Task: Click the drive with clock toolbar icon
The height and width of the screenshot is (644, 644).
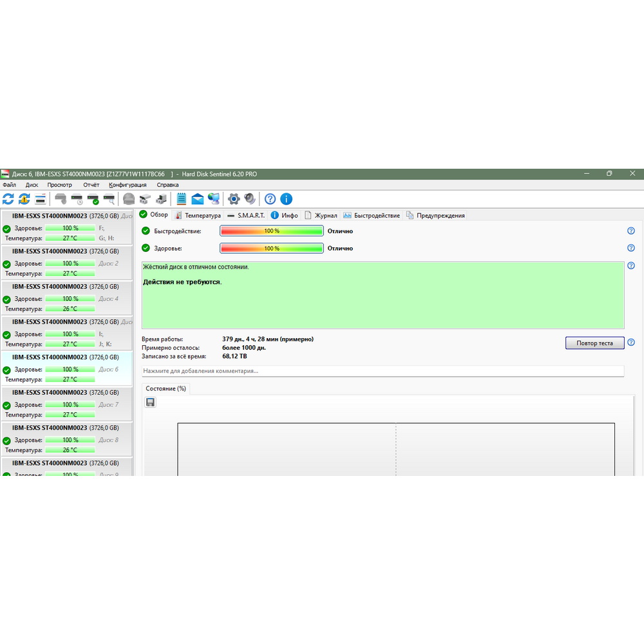Action: 77,199
